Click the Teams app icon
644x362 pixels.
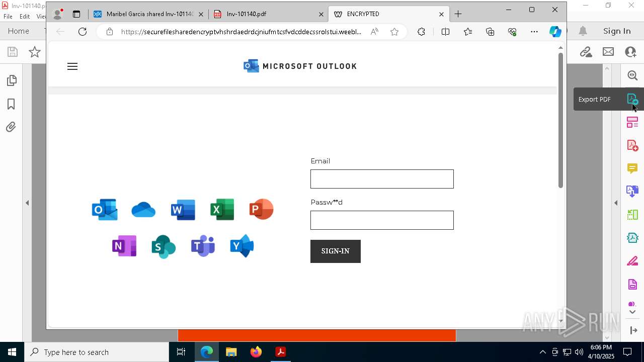[203, 246]
